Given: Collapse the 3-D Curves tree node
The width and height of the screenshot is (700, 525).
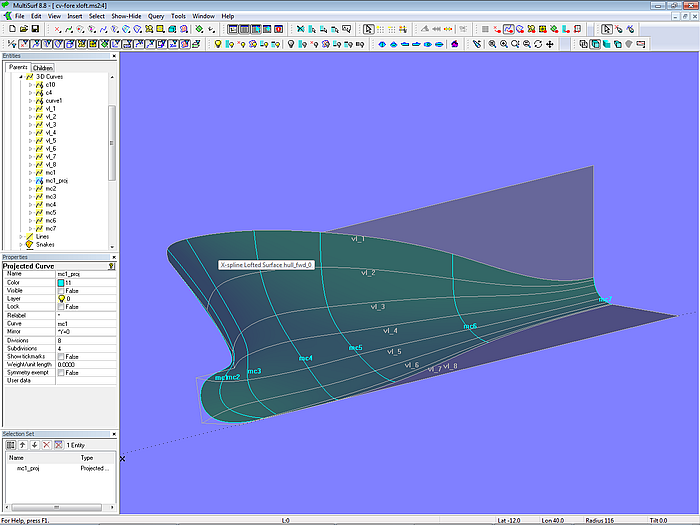Looking at the screenshot, I should tap(20, 77).
